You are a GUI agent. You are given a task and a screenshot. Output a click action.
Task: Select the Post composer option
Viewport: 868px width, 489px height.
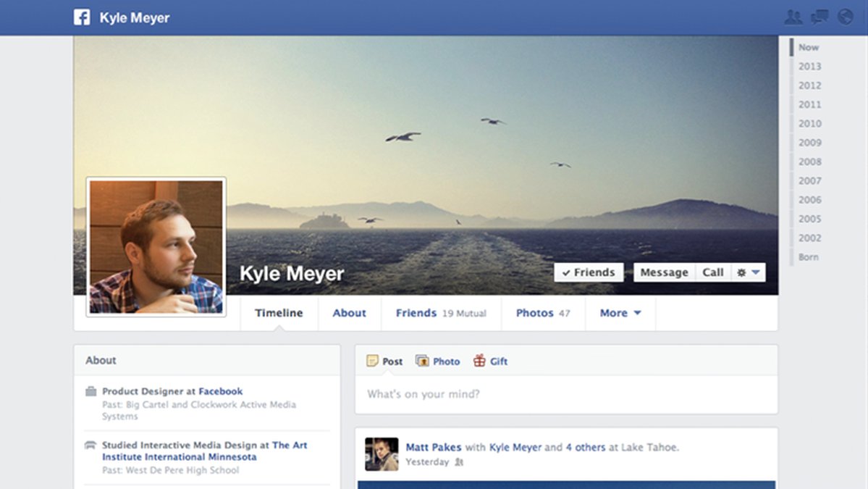pos(384,361)
